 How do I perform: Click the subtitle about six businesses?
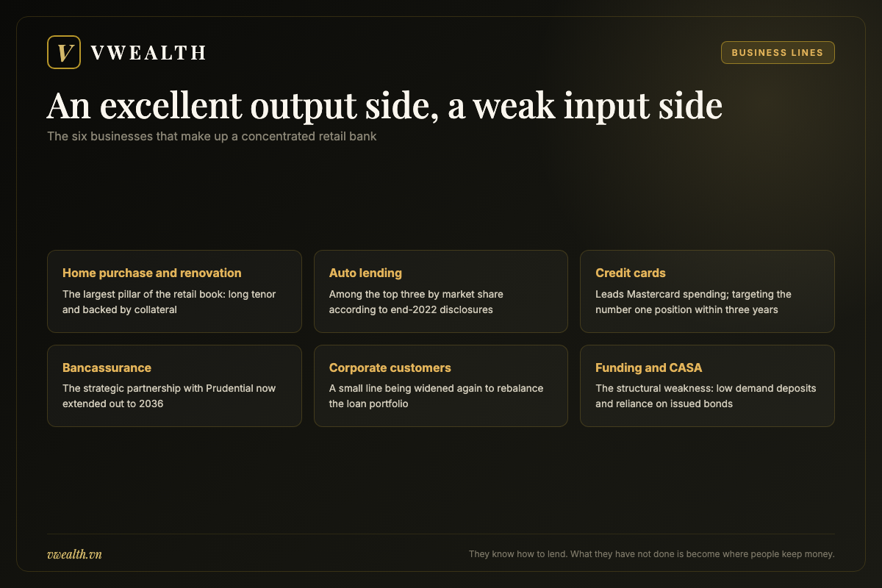click(212, 137)
